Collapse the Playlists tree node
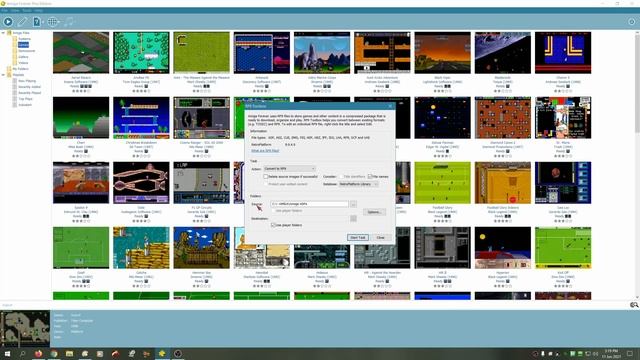 click(x=3, y=75)
